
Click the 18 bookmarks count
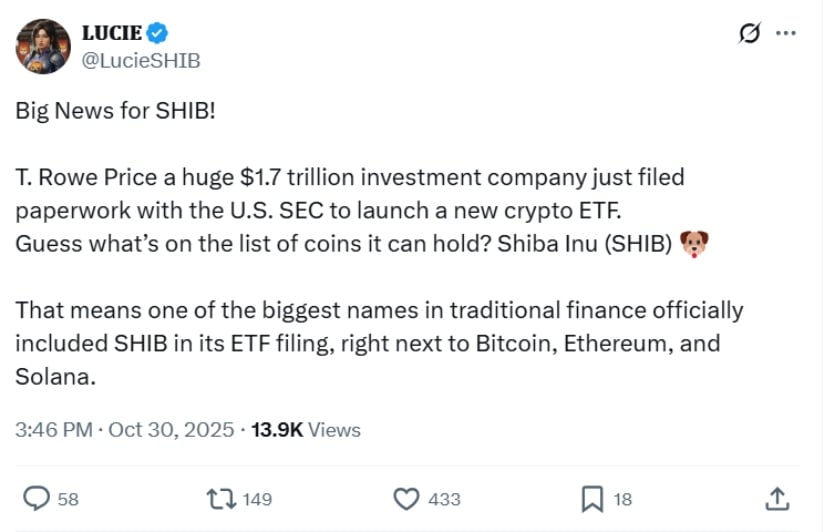point(622,498)
